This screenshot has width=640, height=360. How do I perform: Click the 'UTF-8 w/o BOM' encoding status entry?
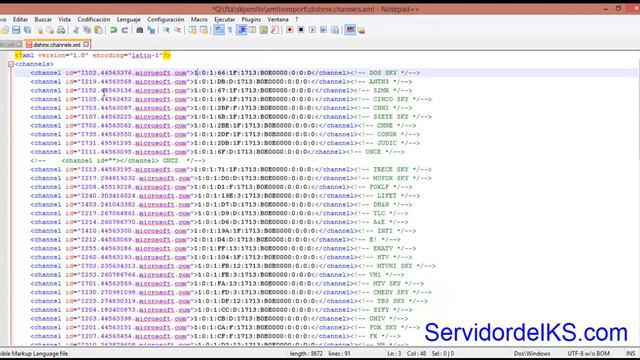pos(588,353)
